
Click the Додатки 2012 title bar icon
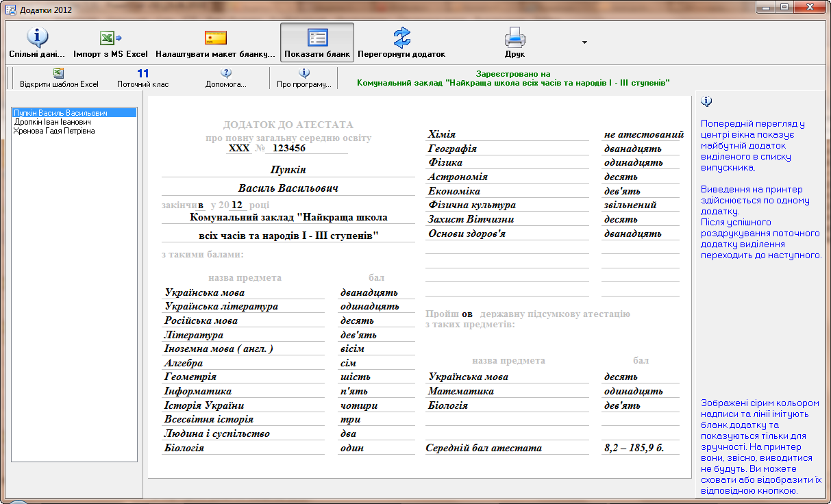10,10
